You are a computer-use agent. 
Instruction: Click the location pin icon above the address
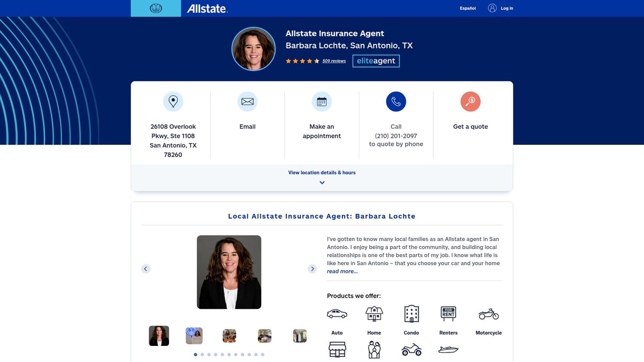[173, 101]
